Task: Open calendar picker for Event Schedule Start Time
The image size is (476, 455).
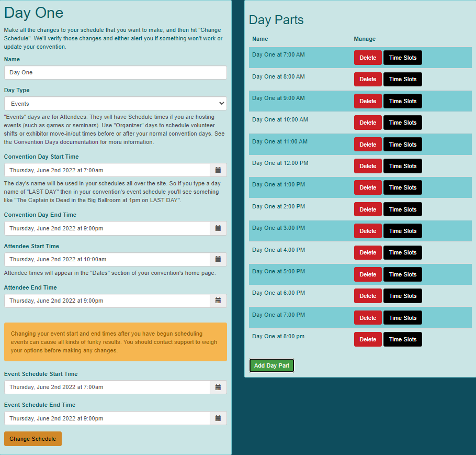Action: tap(218, 387)
